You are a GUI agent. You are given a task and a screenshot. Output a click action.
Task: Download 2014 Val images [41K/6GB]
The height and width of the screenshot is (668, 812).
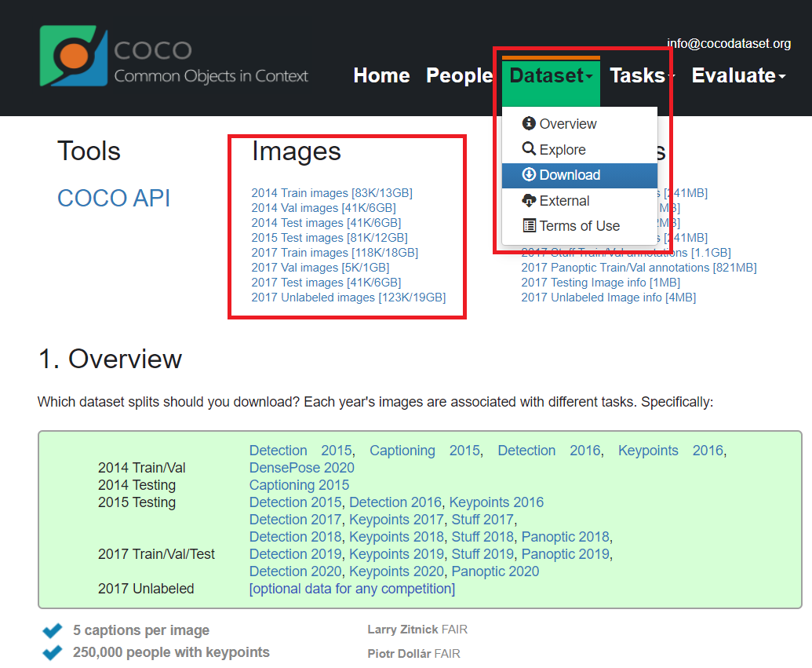point(324,208)
